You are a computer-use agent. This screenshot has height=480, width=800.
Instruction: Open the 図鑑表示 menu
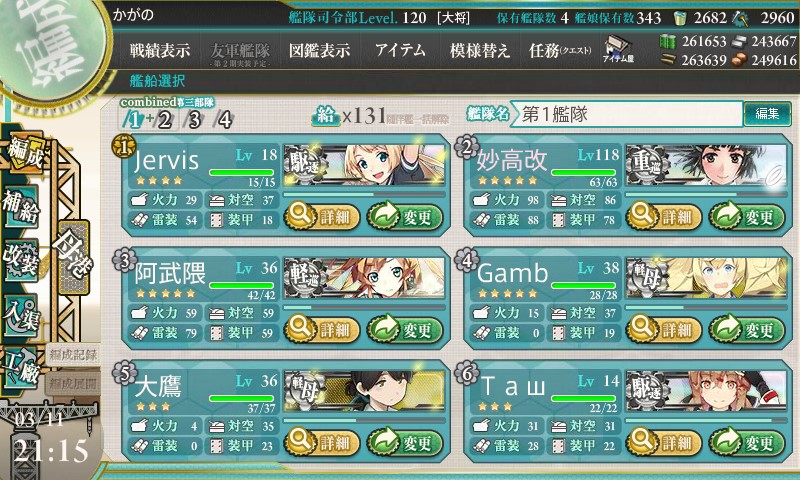tap(319, 50)
